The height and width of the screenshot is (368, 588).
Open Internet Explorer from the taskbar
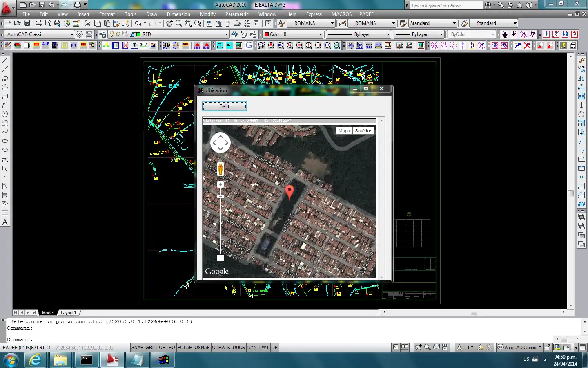(36, 360)
